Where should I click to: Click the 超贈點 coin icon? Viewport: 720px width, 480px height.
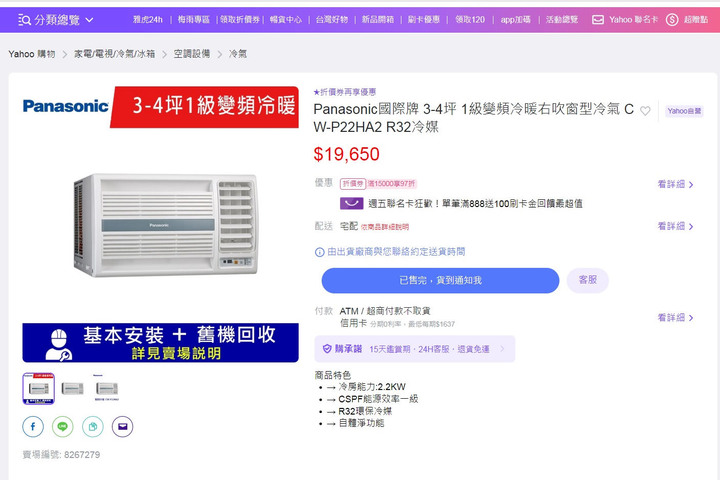(x=672, y=20)
